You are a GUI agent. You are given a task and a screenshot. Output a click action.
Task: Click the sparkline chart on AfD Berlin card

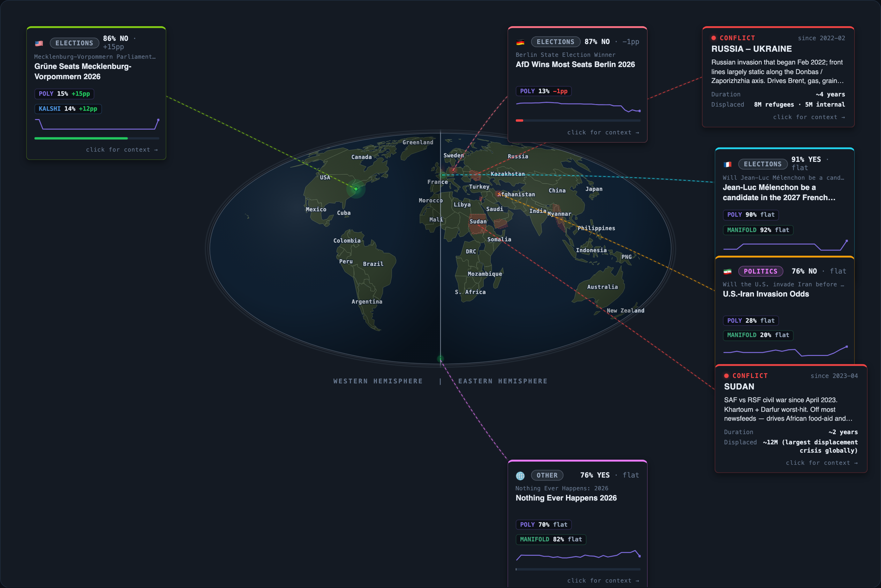[x=578, y=107]
